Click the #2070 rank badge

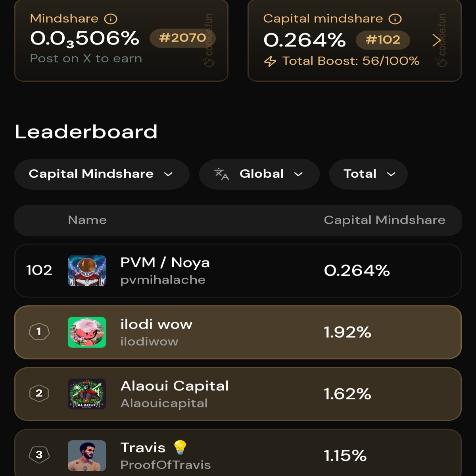[x=182, y=38]
